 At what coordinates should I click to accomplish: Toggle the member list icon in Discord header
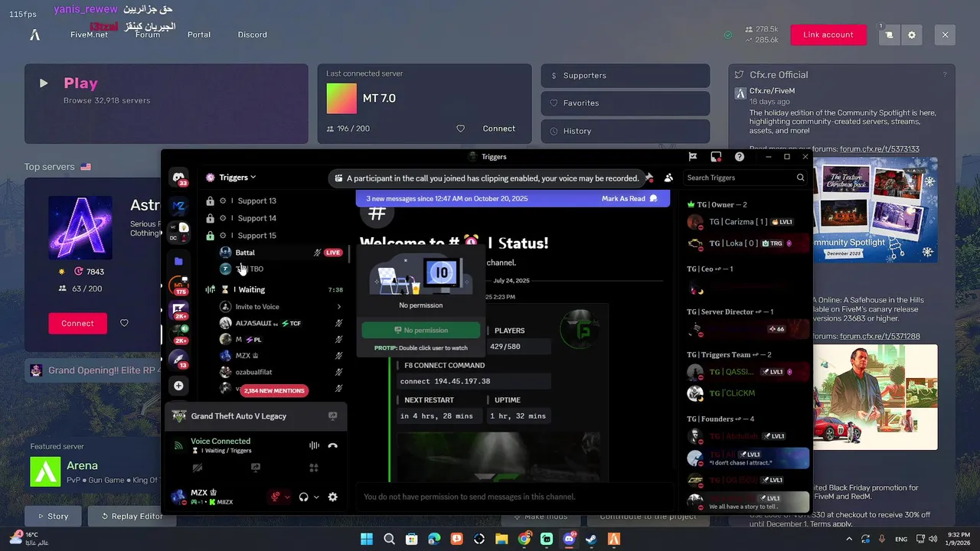pos(668,178)
